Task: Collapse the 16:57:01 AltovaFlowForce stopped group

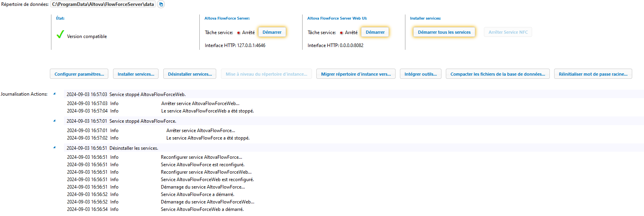Action: pos(55,121)
